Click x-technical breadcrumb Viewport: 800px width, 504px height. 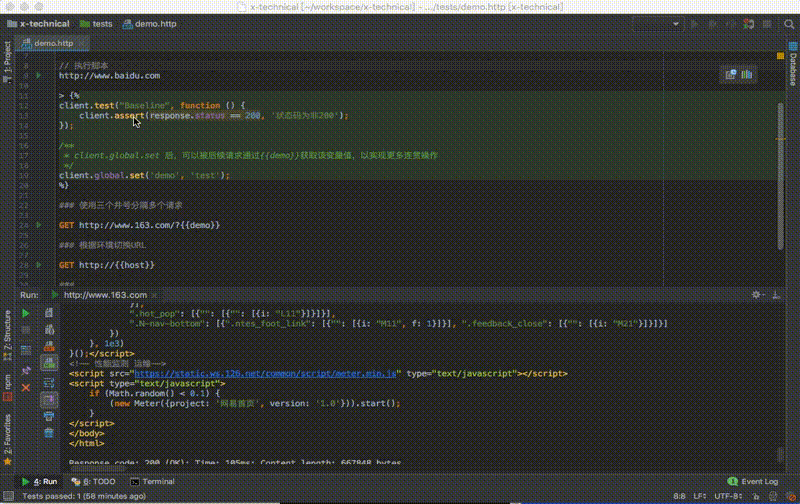coord(39,24)
